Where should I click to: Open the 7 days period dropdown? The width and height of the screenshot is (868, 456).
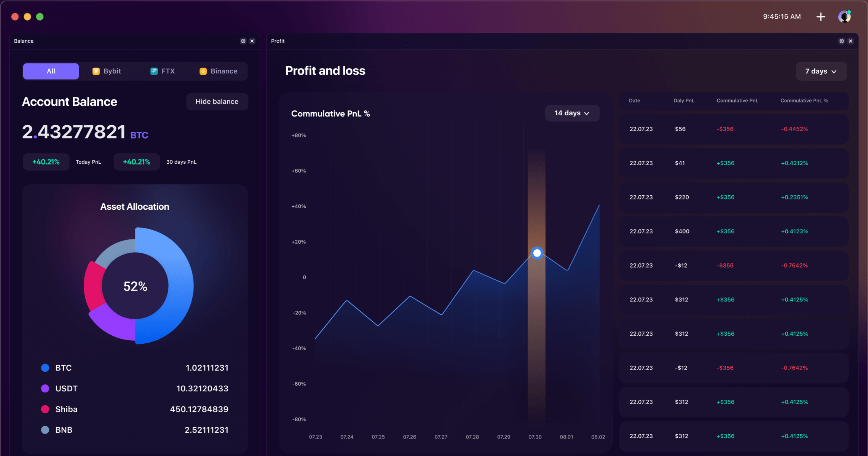point(821,71)
